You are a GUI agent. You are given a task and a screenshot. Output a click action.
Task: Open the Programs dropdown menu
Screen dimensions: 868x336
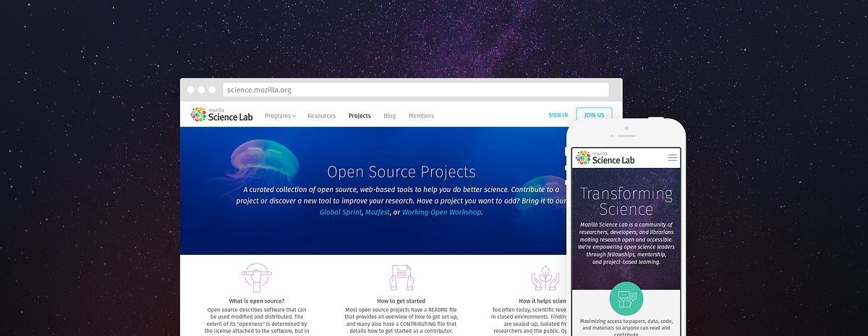(x=281, y=116)
